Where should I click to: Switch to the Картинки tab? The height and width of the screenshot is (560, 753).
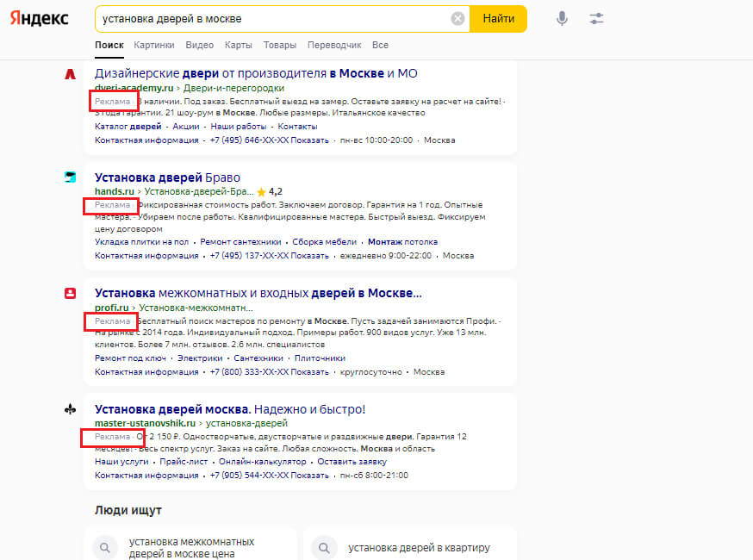click(x=154, y=45)
